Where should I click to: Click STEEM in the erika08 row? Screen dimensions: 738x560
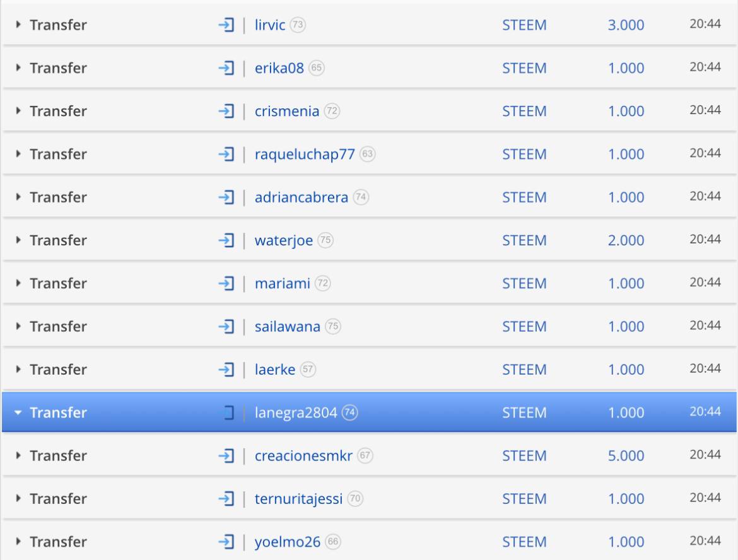524,68
